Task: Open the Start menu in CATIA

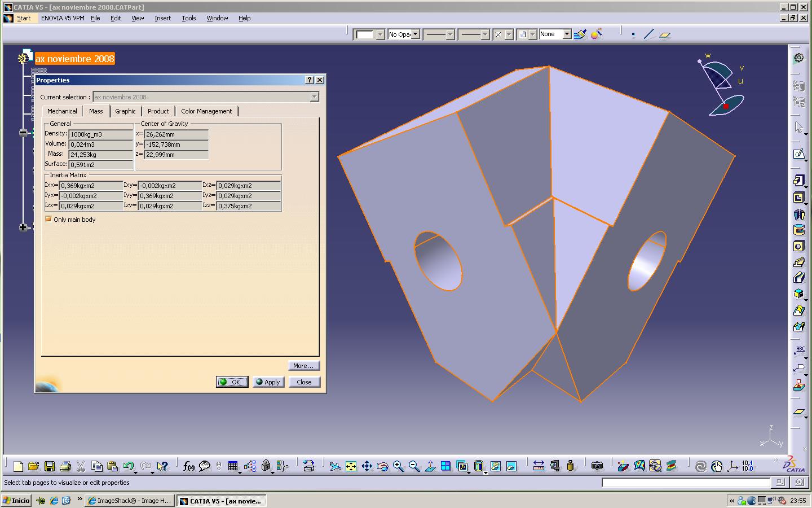Action: [24, 18]
